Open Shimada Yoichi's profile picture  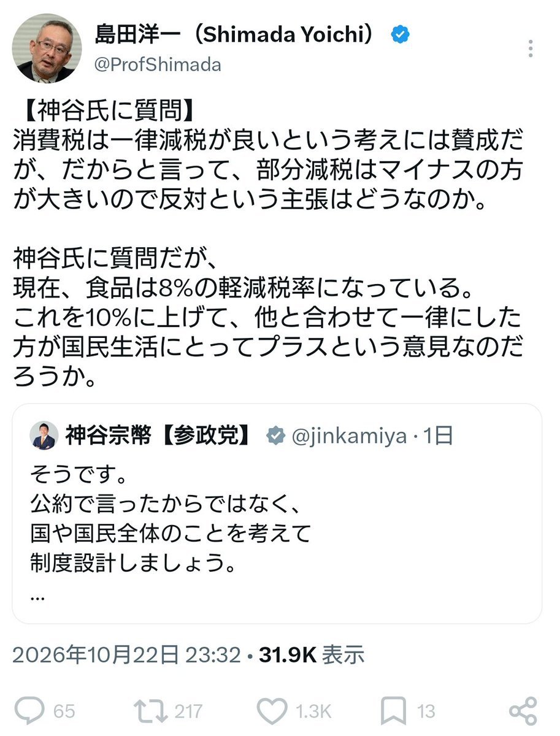coord(48,48)
